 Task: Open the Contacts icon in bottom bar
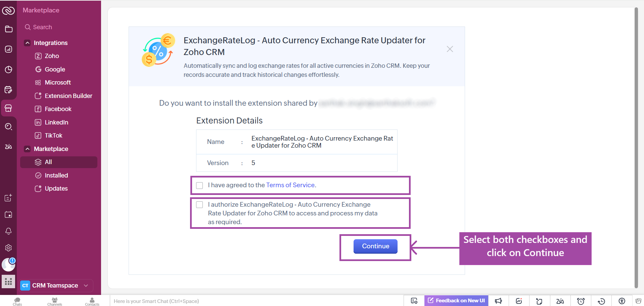coord(92,301)
